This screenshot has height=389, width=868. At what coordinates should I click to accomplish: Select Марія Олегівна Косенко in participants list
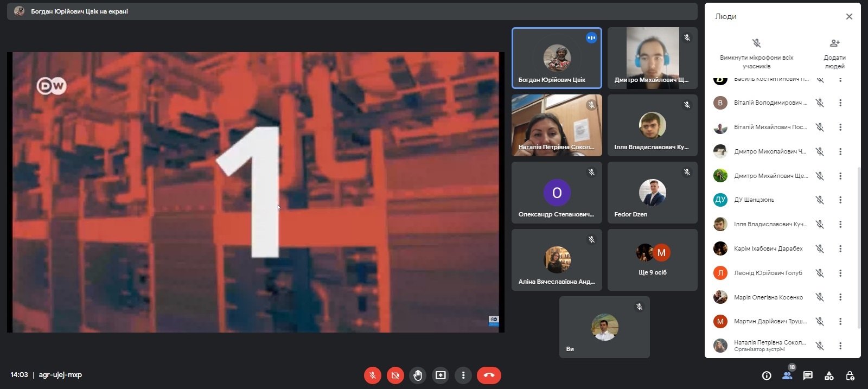pos(768,297)
